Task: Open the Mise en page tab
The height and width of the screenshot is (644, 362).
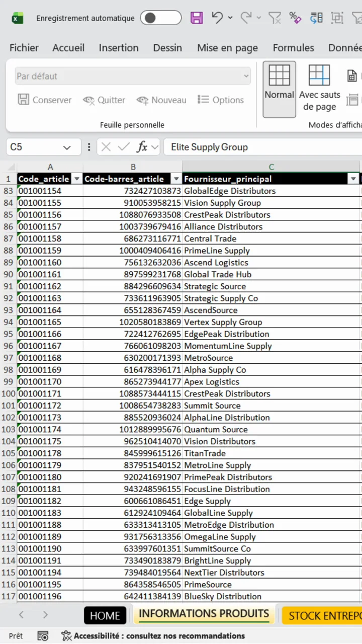Action: [x=227, y=48]
